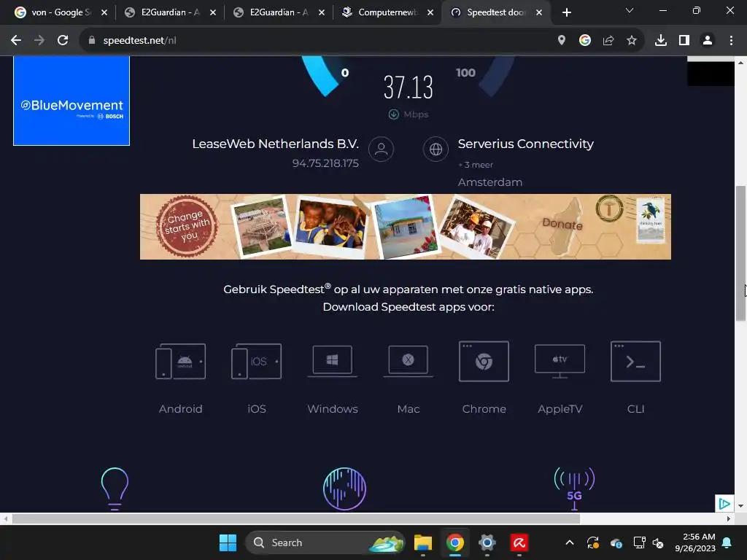Image resolution: width=747 pixels, height=560 pixels.
Task: Open the Settings app on taskbar
Action: (487, 542)
